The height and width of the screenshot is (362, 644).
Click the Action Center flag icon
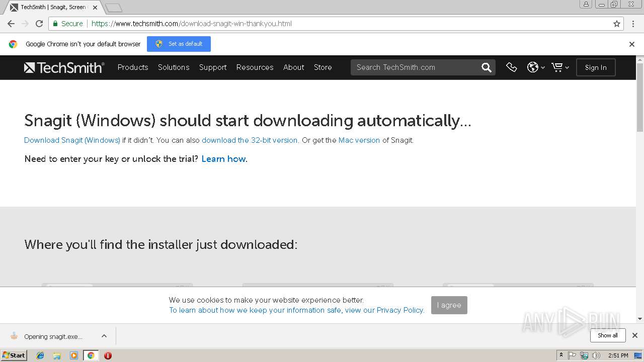(572, 355)
